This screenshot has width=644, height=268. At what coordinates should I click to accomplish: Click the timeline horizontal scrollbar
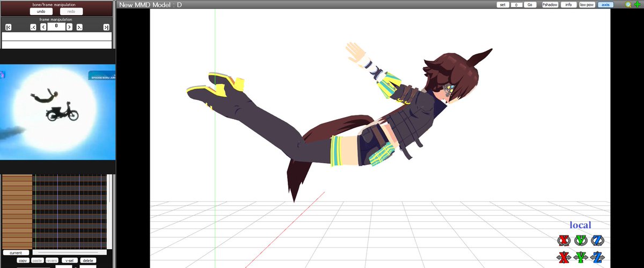tap(69, 252)
